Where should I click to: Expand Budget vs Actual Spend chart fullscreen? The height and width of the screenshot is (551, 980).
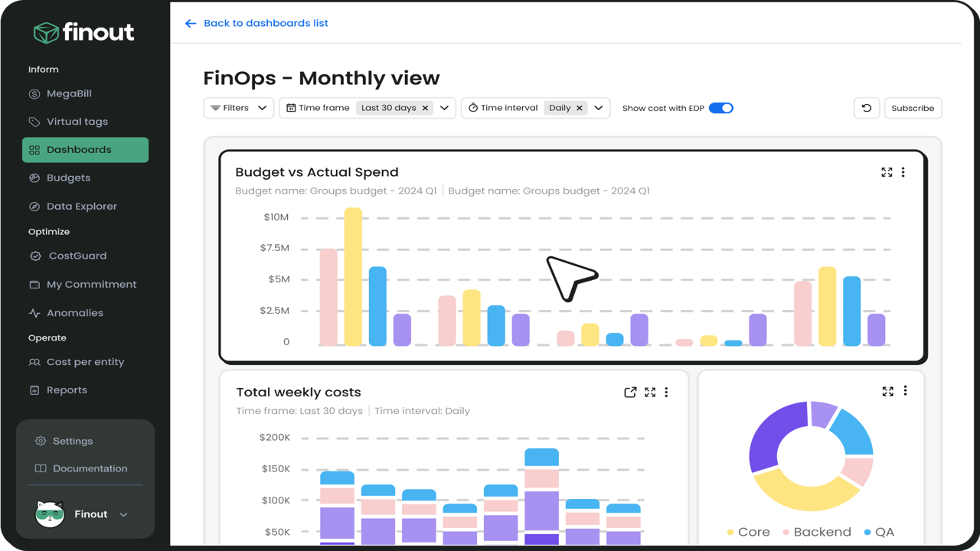click(x=887, y=172)
